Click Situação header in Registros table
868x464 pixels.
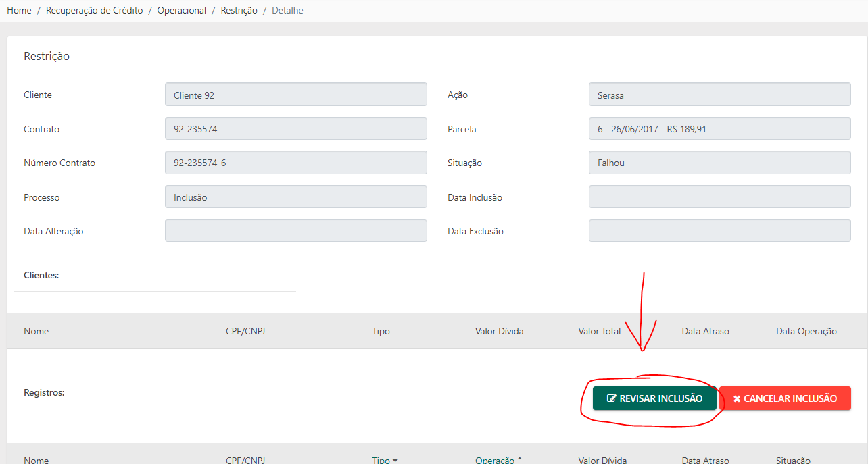tap(793, 460)
